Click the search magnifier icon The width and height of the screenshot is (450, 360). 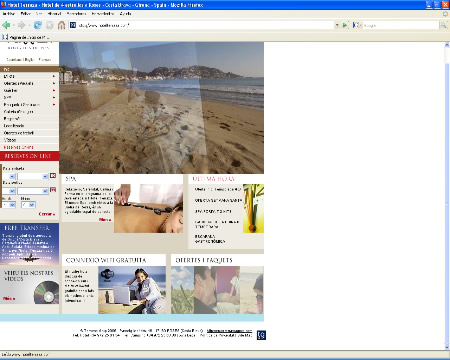(x=443, y=25)
